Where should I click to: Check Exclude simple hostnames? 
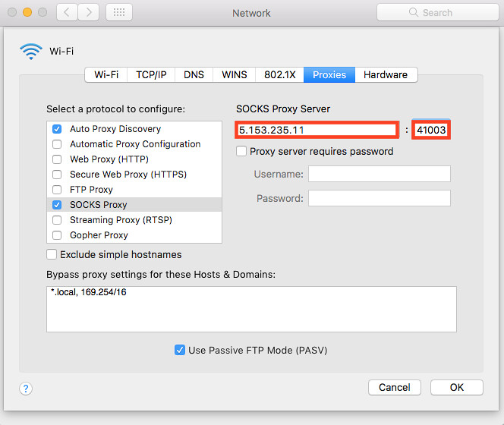tap(52, 254)
